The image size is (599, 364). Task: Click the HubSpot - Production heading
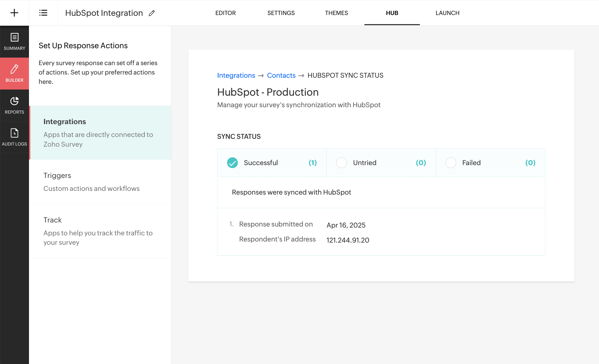[268, 92]
